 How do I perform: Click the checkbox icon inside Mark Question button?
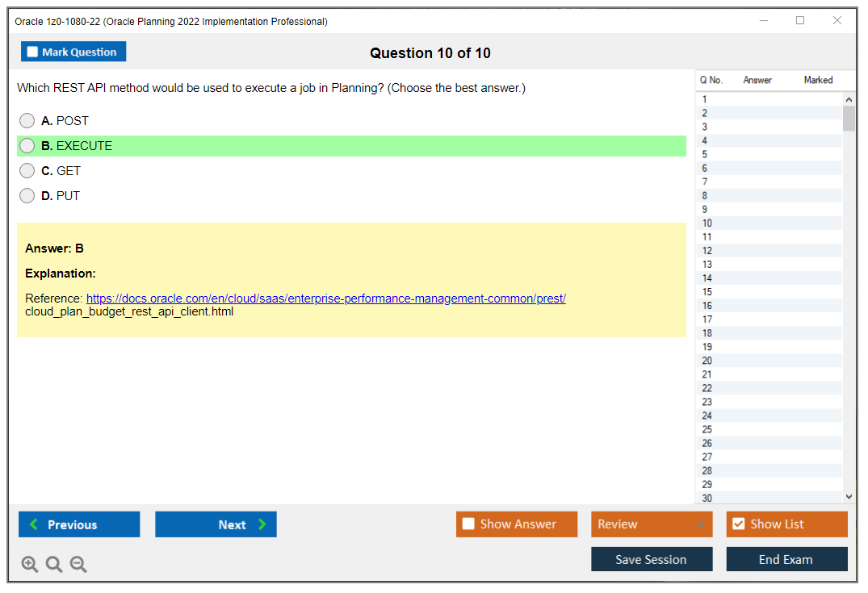31,51
